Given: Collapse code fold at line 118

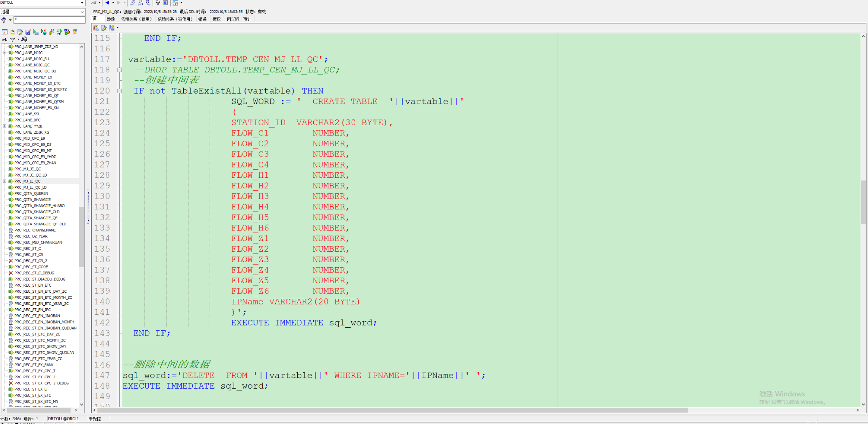Looking at the screenshot, I should point(120,70).
